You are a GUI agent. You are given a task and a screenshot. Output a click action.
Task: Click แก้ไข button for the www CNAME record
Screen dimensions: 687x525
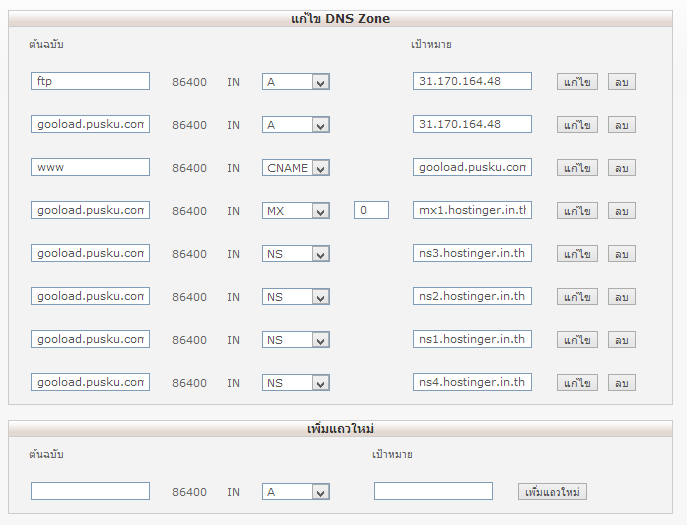pos(577,167)
